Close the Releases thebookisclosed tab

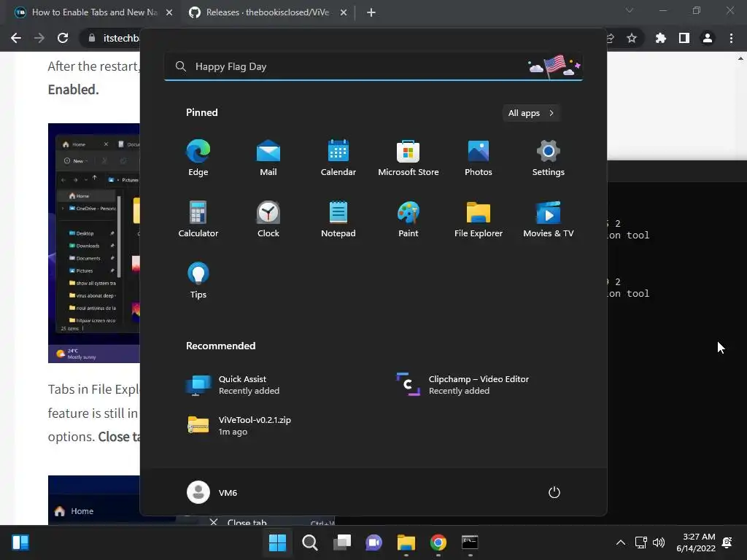coord(344,12)
